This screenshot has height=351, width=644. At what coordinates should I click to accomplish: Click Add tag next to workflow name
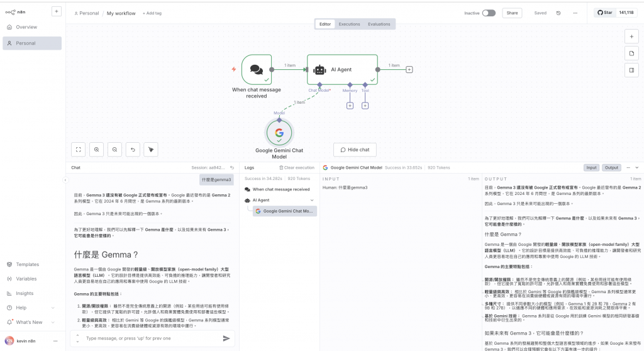click(x=152, y=13)
